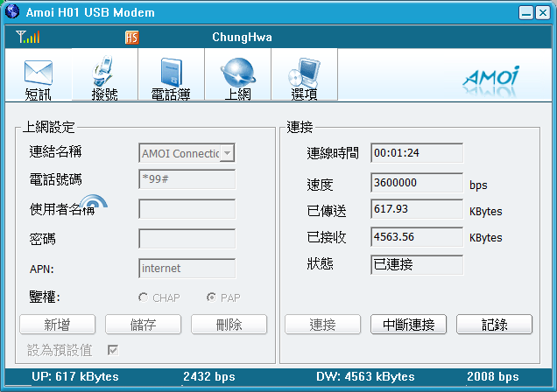Click the 刪除 delete button
This screenshot has height=392, width=557.
tap(229, 325)
